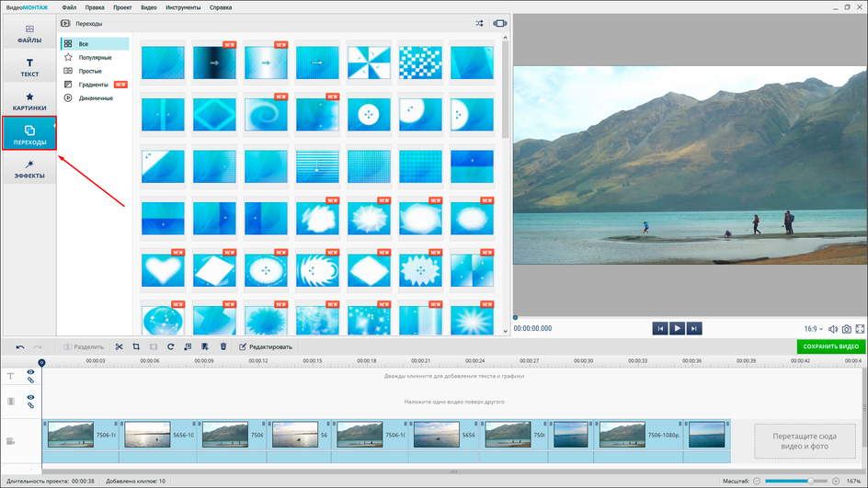Click the scissors cut icon
Image resolution: width=868 pixels, height=488 pixels.
pos(120,346)
